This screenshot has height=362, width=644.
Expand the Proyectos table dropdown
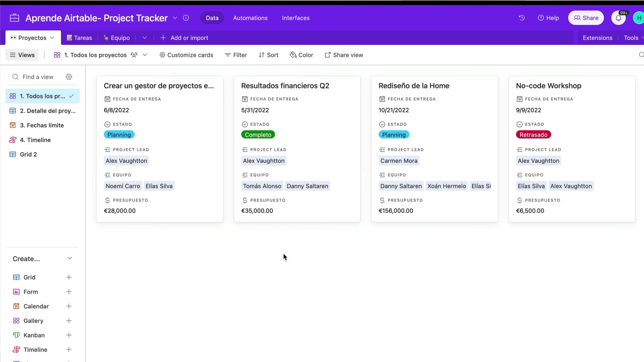52,38
